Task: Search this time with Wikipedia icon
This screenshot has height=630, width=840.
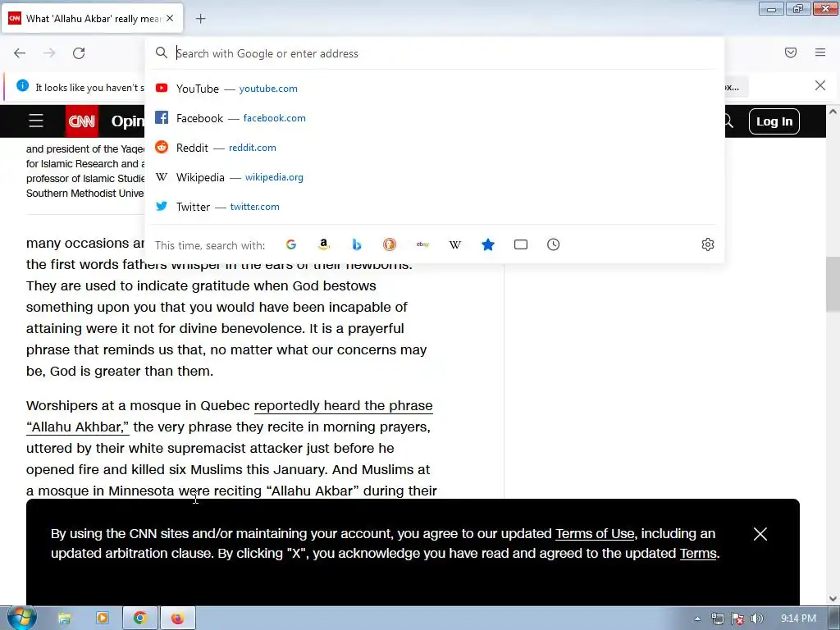Action: [x=454, y=244]
